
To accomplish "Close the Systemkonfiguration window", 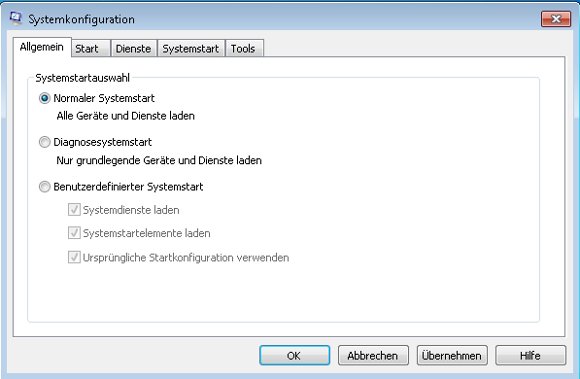I will [556, 19].
